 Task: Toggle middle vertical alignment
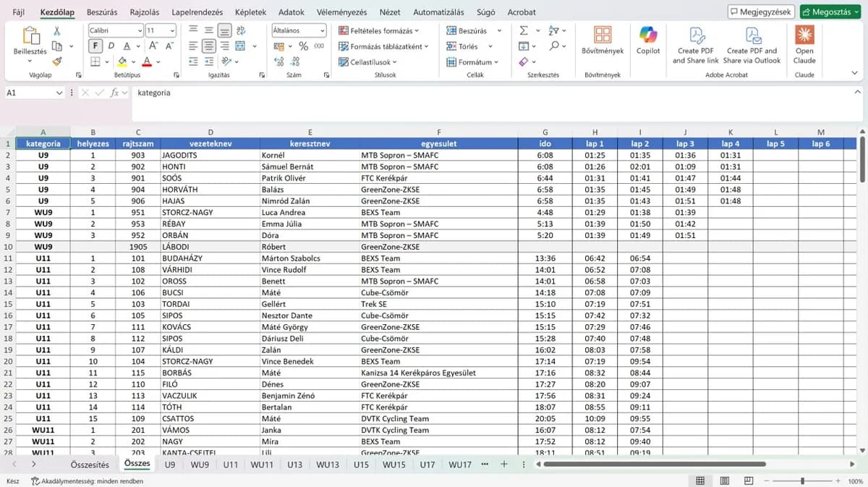point(209,30)
